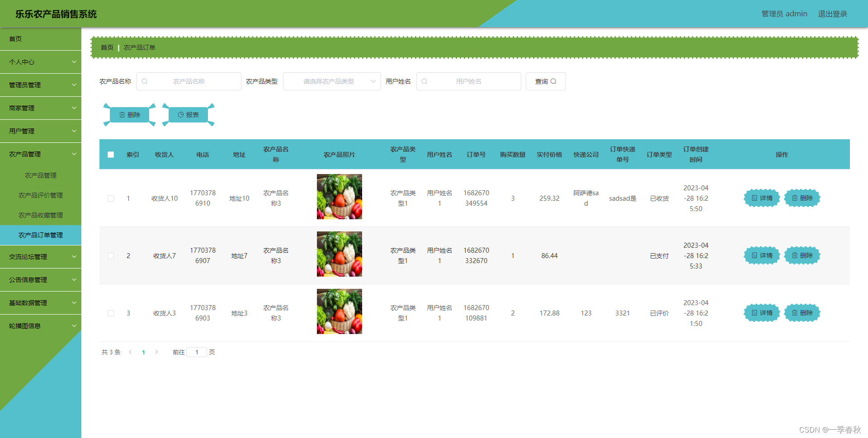868x438 pixels.
Task: Go to 首页 in the sidebar
Action: point(41,39)
